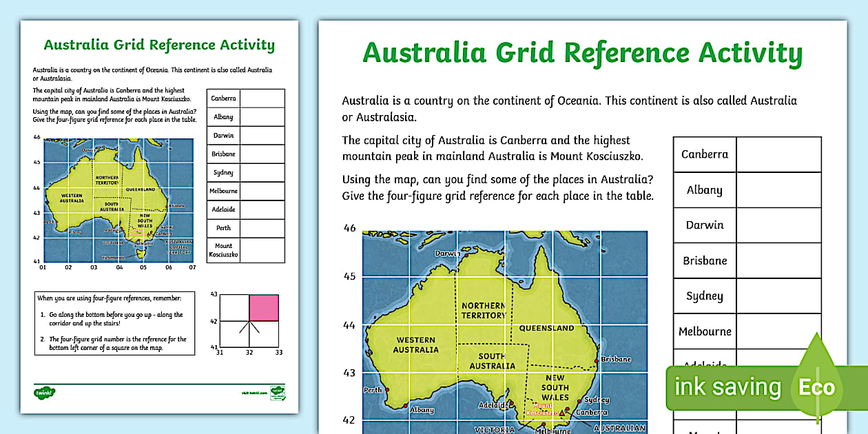Screen dimensions: 868x434
Task: Click the large paragraph about Canberra and Mount Kosciuszko
Action: [493, 148]
